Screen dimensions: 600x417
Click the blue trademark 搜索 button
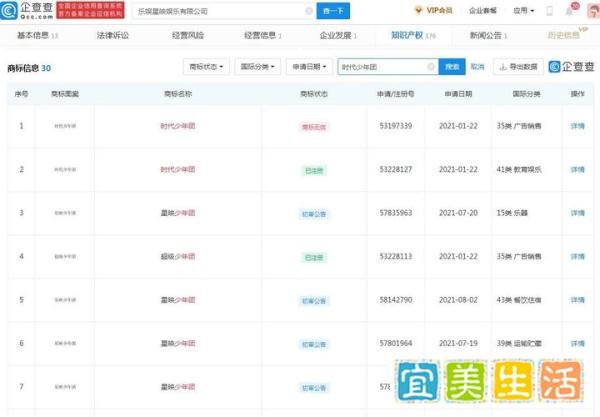coord(452,67)
